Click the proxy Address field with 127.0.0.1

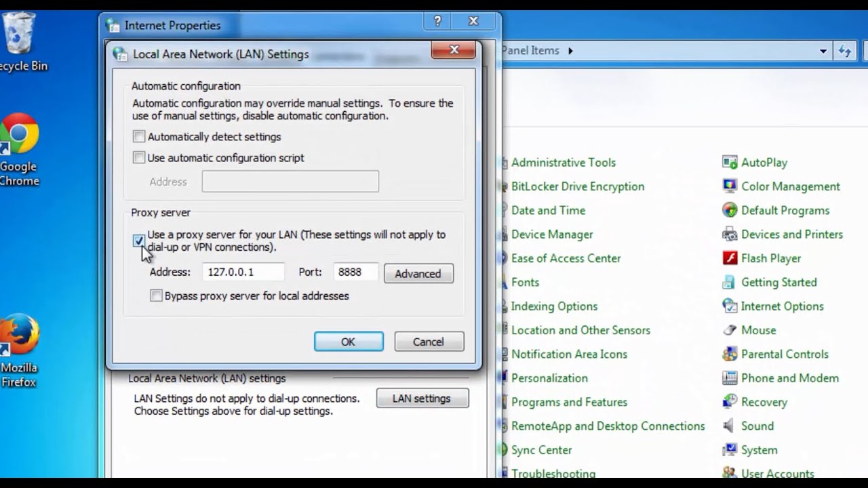click(243, 272)
